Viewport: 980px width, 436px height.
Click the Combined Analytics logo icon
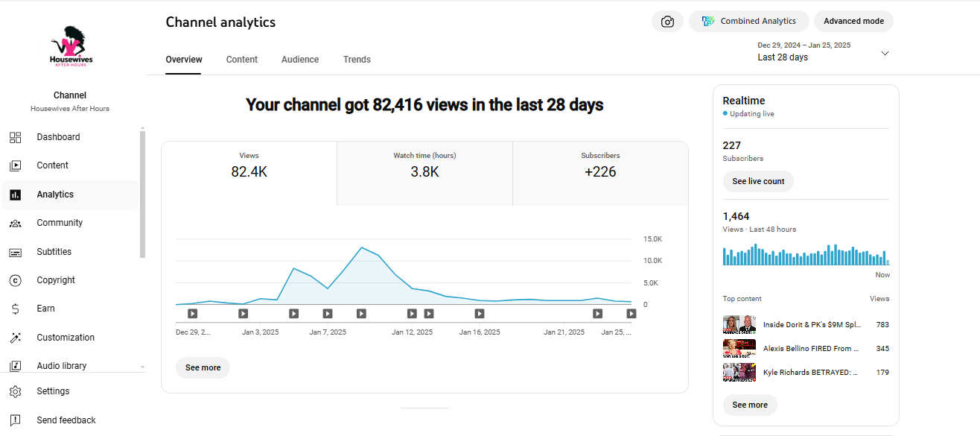708,21
